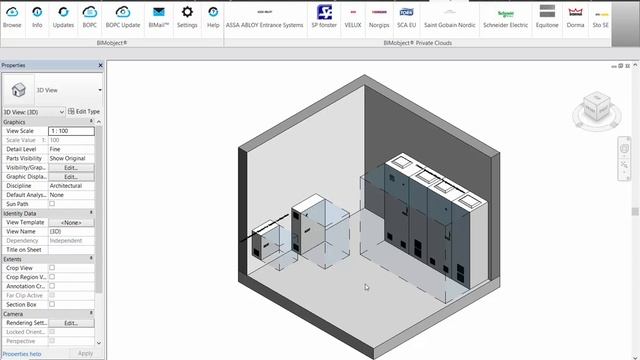
Task: Collapse the Identity Data section
Action: [91, 213]
